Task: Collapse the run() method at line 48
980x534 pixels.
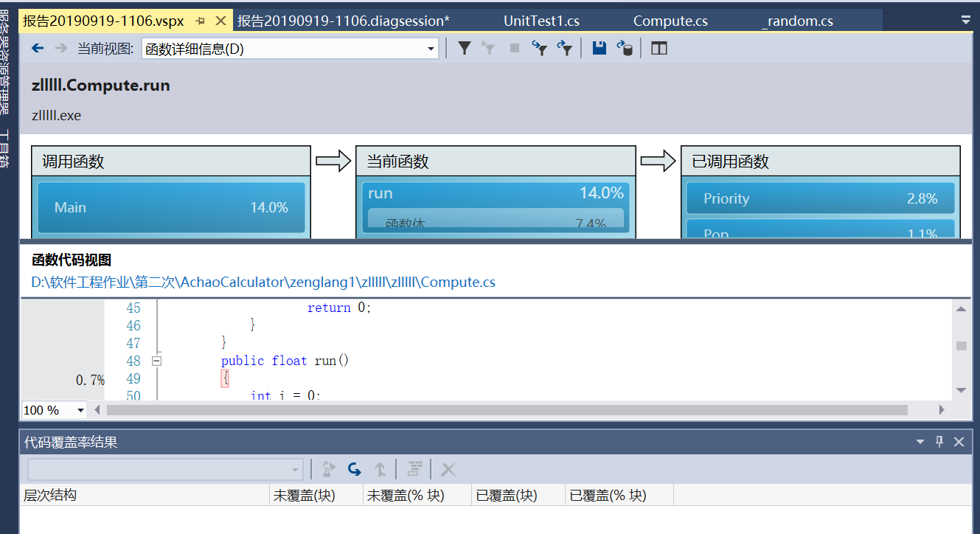Action: (x=156, y=361)
